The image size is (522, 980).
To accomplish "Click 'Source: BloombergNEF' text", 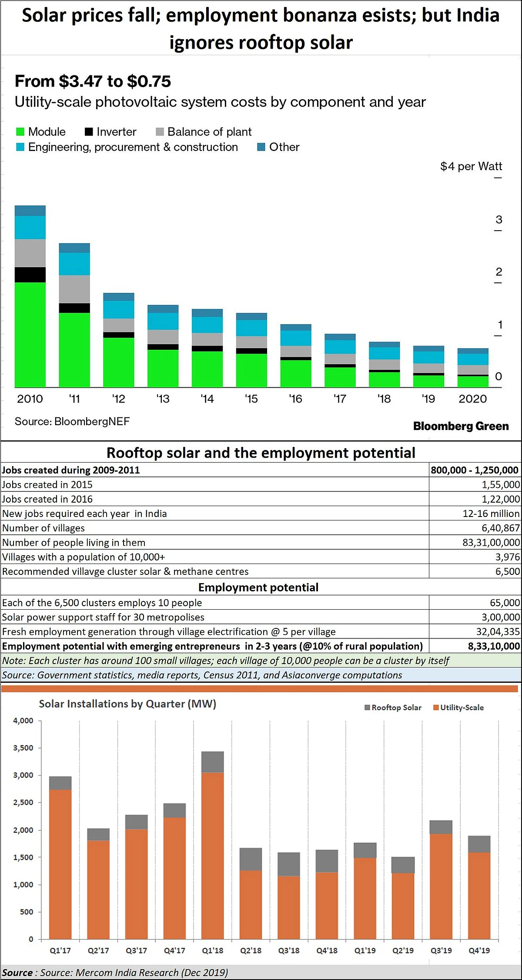I will 72,421.
